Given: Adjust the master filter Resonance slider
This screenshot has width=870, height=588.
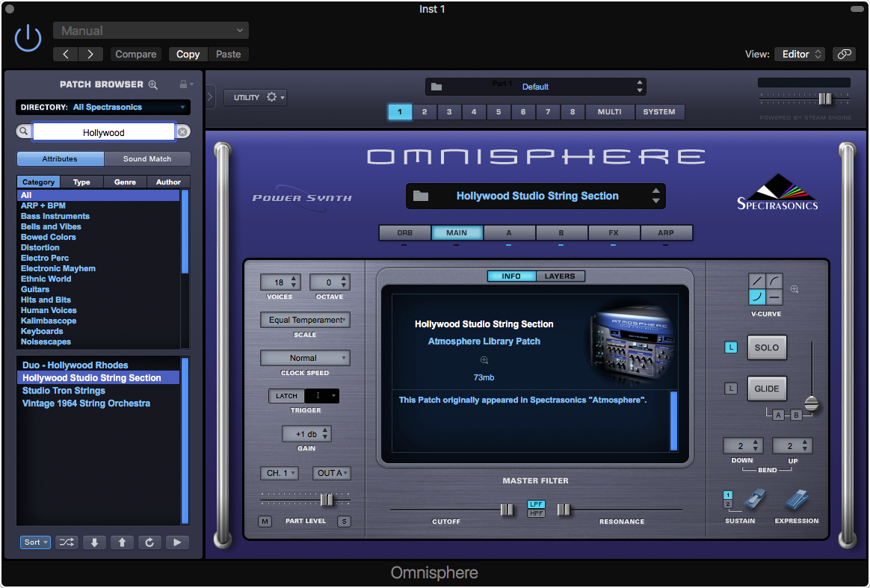Looking at the screenshot, I should point(563,510).
